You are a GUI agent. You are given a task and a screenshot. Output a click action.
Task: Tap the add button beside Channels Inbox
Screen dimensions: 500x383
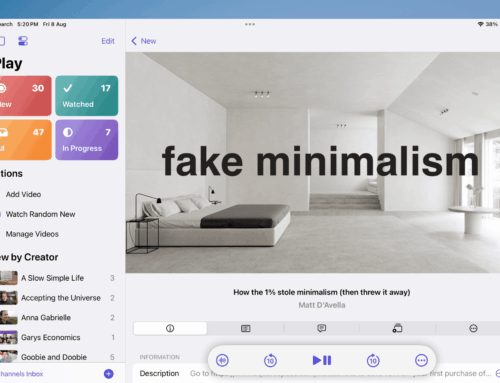pos(109,374)
